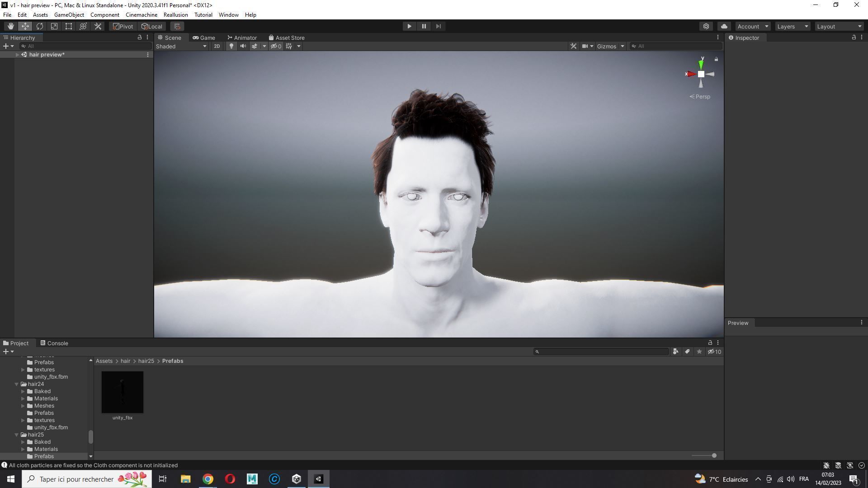
Task: Select the Hand tool
Action: tap(10, 26)
